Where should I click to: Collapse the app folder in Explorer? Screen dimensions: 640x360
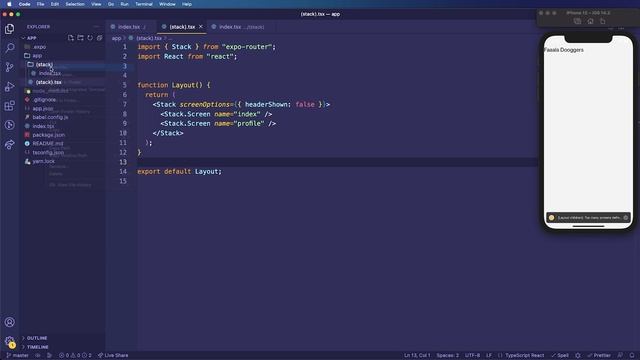point(37,56)
